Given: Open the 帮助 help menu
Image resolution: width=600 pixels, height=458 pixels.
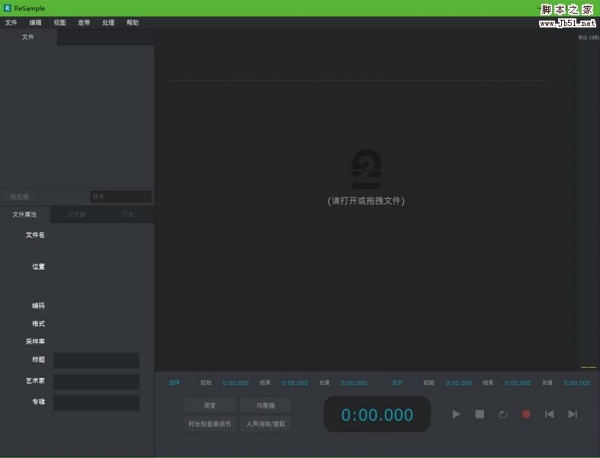Looking at the screenshot, I should coord(132,23).
